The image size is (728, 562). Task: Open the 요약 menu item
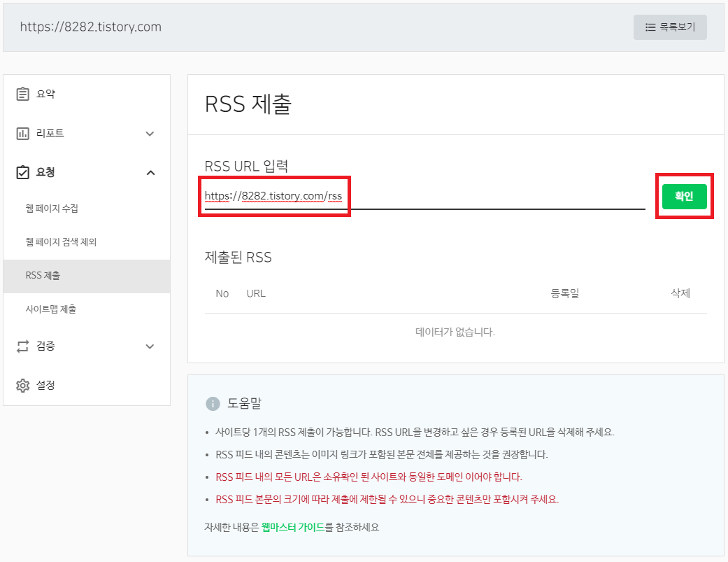pos(45,94)
